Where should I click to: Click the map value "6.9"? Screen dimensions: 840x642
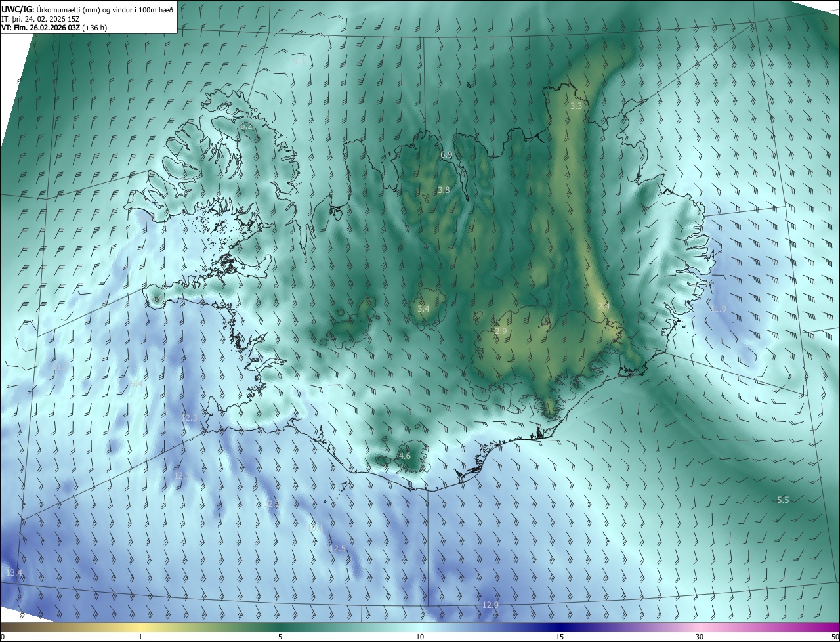[x=446, y=155]
